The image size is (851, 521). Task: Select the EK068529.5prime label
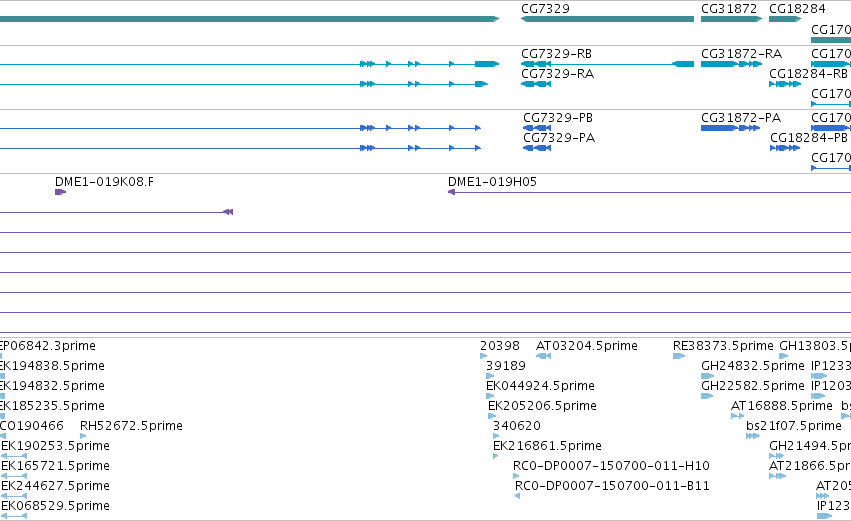point(55,506)
